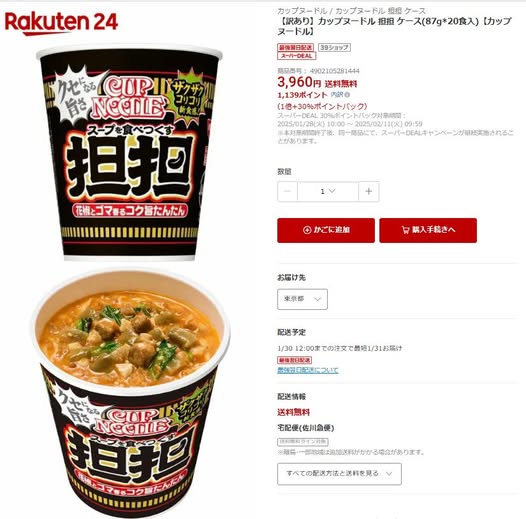
Task: Click the 送料無料ライン対象 badge
Action: [303, 442]
